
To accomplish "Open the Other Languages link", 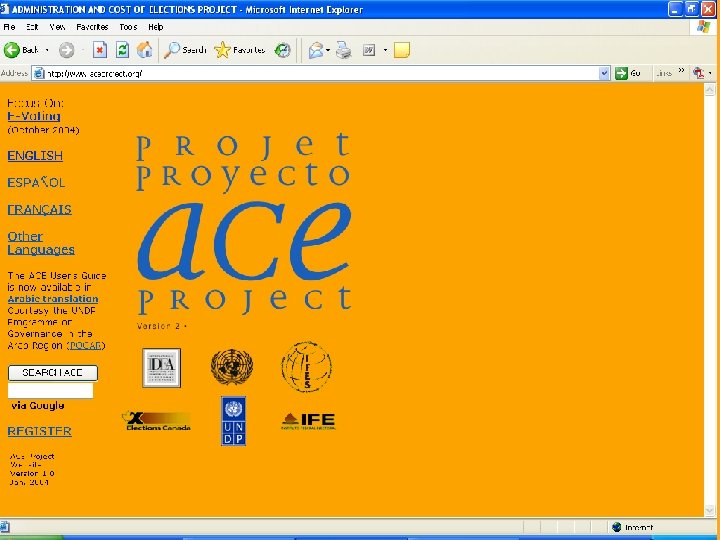I will pyautogui.click(x=41, y=243).
